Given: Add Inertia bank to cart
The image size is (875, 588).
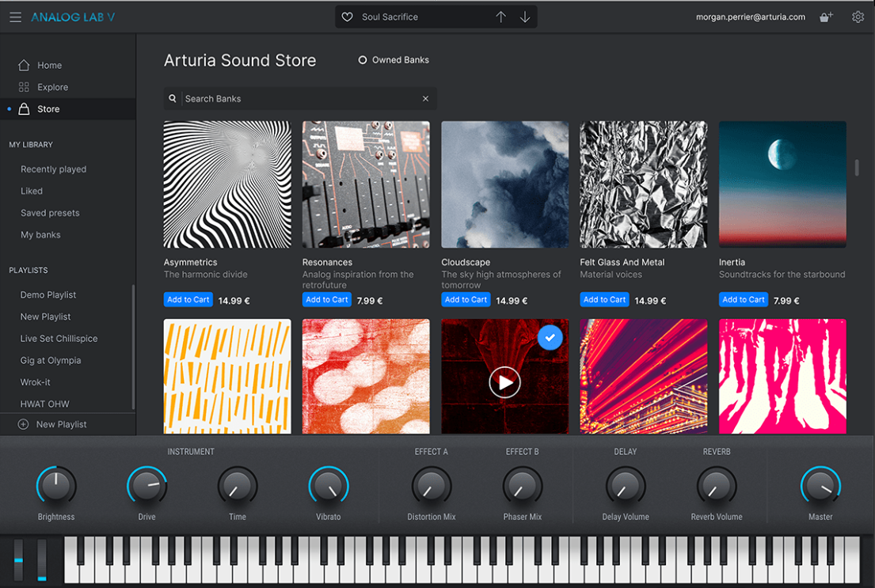Looking at the screenshot, I should pos(744,300).
